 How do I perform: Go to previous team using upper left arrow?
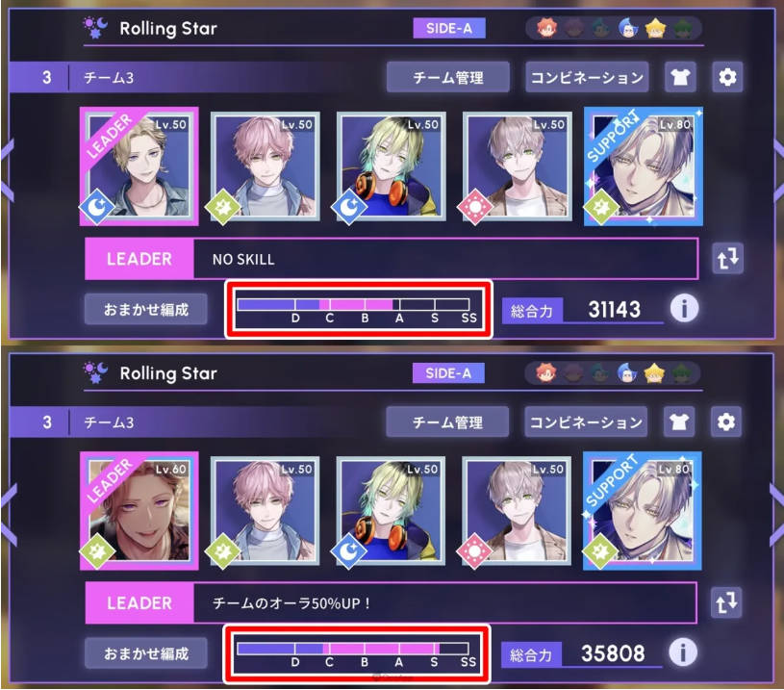pos(8,170)
